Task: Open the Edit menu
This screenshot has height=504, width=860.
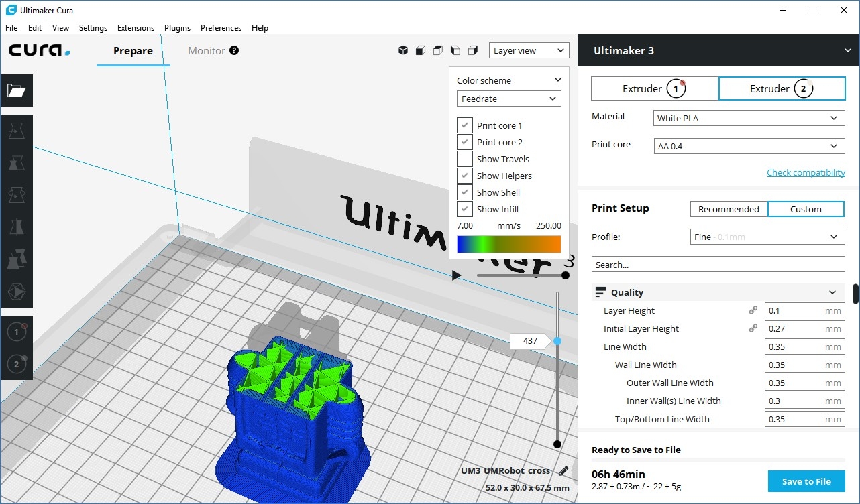Action: 35,28
